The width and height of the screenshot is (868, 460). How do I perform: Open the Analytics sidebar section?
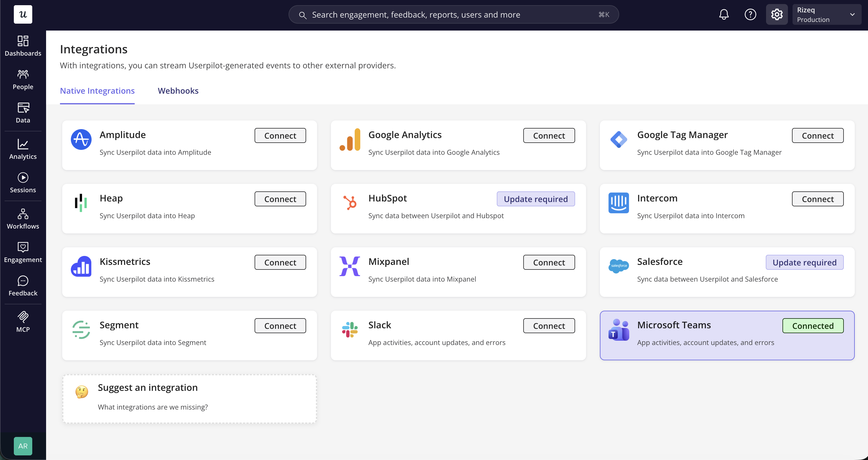23,149
